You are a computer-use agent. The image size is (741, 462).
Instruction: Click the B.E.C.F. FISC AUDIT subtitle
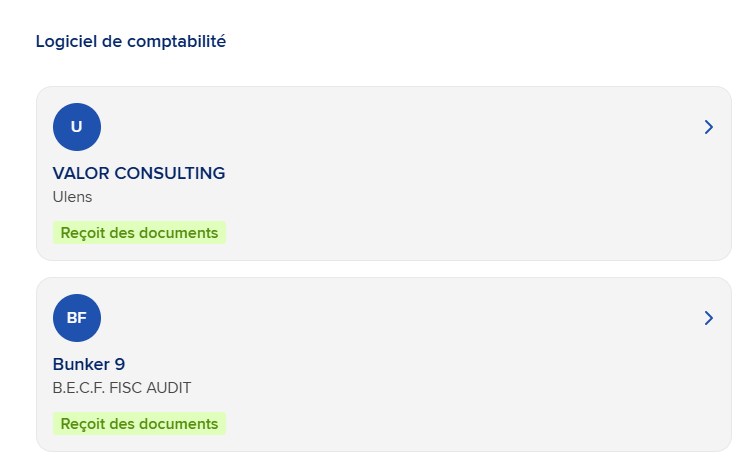click(x=122, y=388)
